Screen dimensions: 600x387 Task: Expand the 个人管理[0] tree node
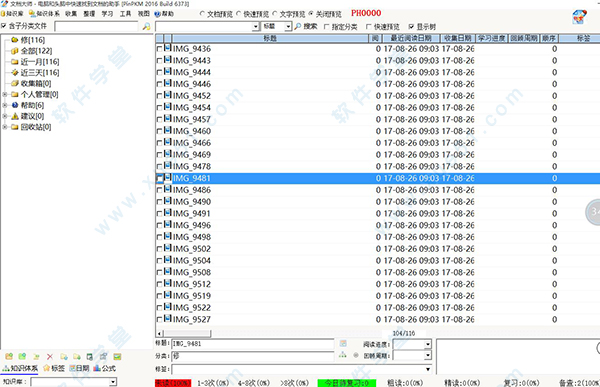[5, 94]
